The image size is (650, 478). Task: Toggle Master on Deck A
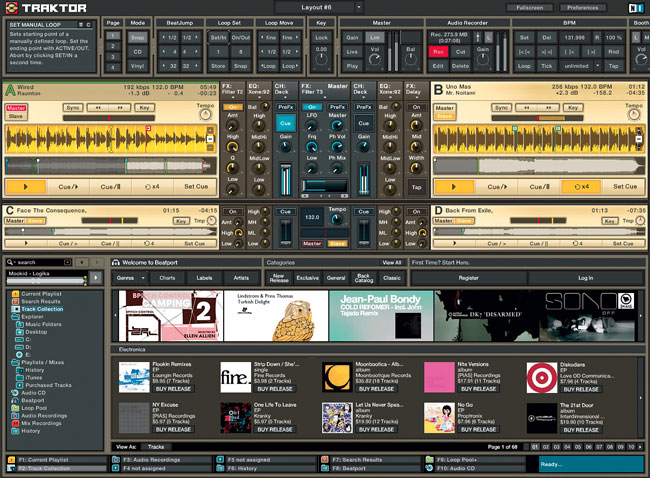(16, 108)
